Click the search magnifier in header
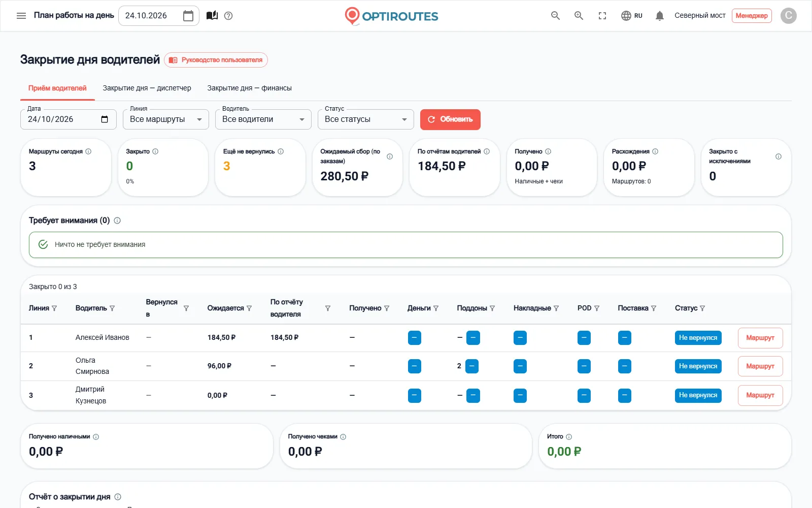 point(556,16)
